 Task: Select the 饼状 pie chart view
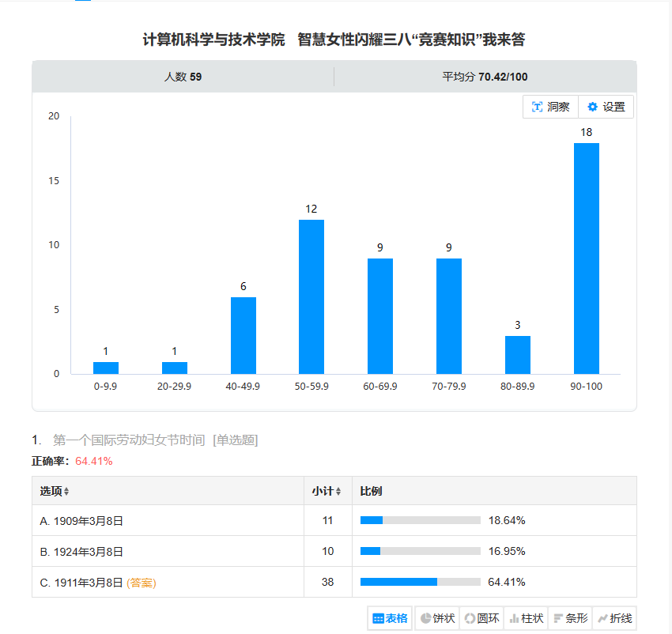click(436, 618)
